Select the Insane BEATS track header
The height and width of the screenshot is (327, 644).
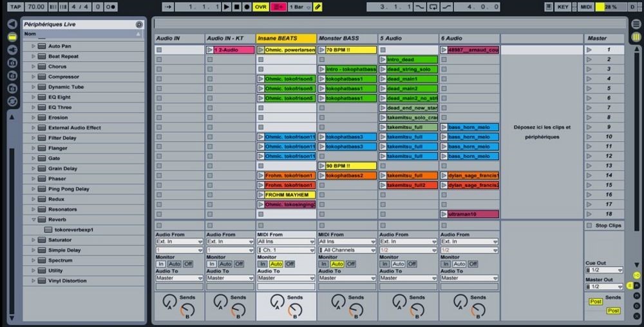[287, 38]
